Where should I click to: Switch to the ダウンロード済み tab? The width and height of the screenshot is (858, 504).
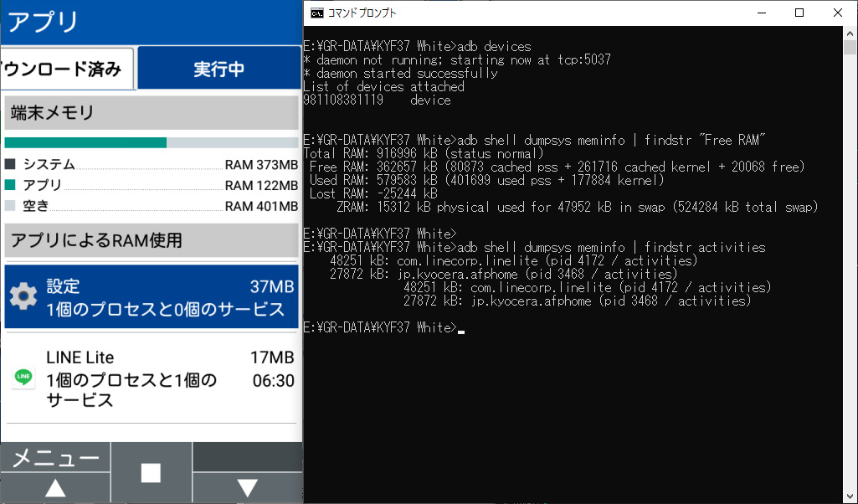tap(65, 69)
